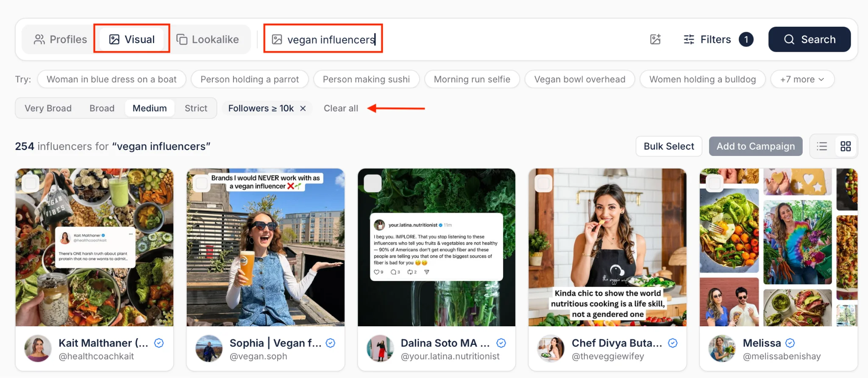Click the dark Search button

tap(810, 39)
